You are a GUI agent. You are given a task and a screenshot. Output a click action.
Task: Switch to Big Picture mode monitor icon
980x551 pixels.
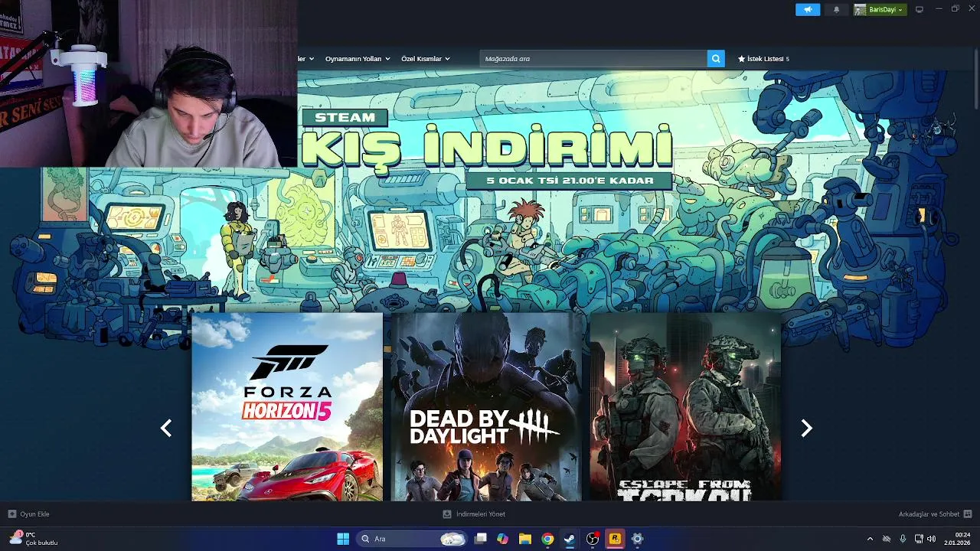[920, 9]
